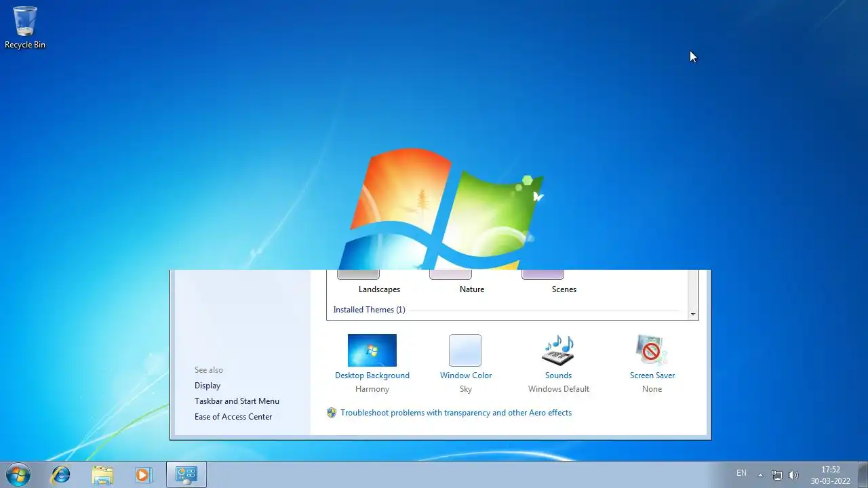Click the See also heading
Viewport: 868px width, 488px height.
[x=209, y=370]
